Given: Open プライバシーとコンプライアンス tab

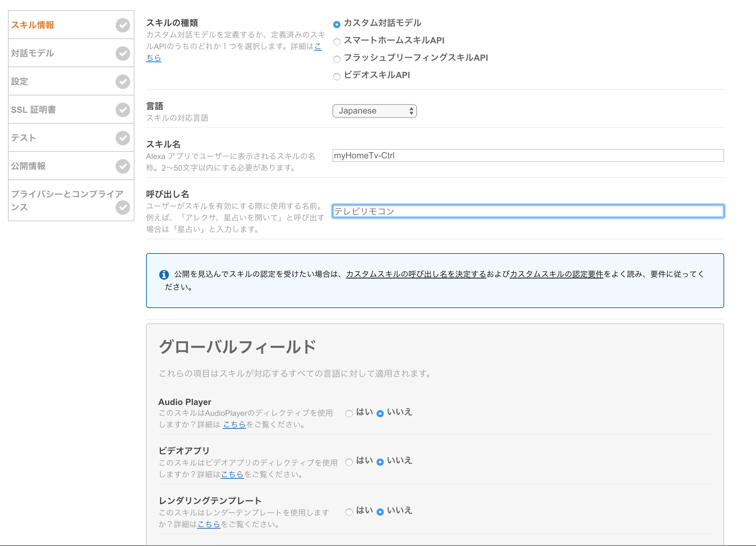Looking at the screenshot, I should [71, 201].
